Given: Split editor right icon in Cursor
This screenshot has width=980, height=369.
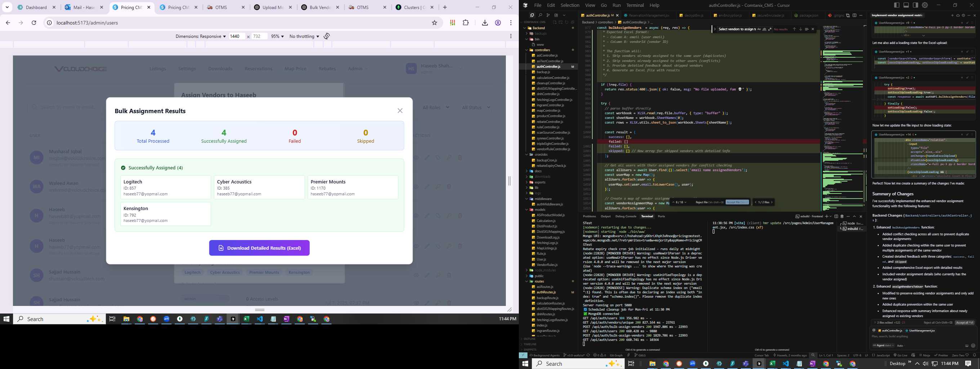Looking at the screenshot, I should [x=855, y=15].
